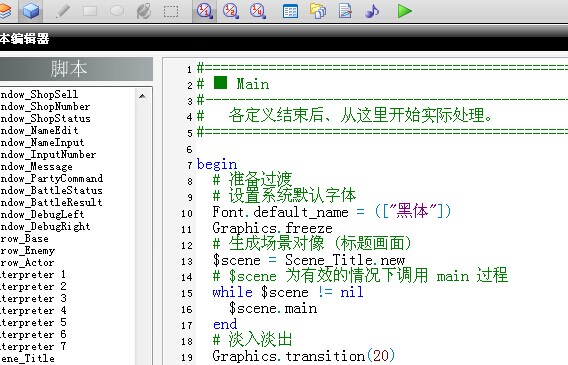The image size is (568, 365).
Task: Select the event layer cube icon
Action: pos(31,11)
